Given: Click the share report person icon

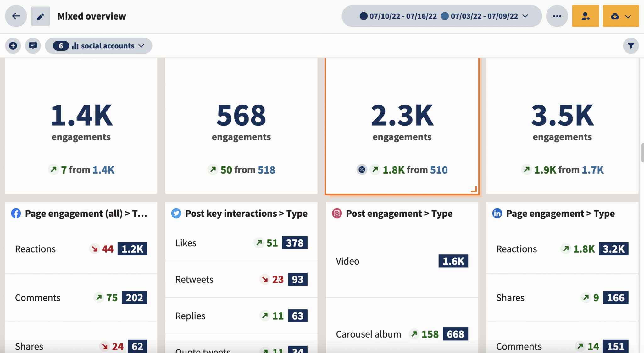Looking at the screenshot, I should coord(586,16).
